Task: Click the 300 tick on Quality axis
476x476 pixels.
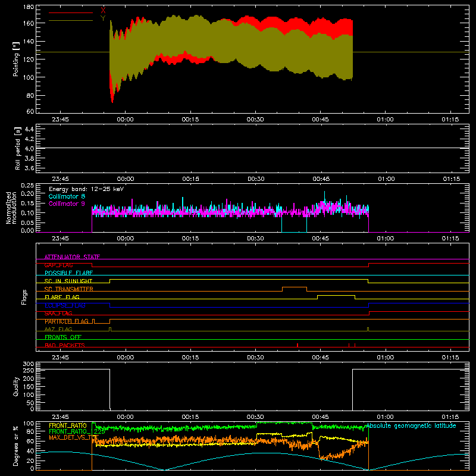Action: coord(29,364)
